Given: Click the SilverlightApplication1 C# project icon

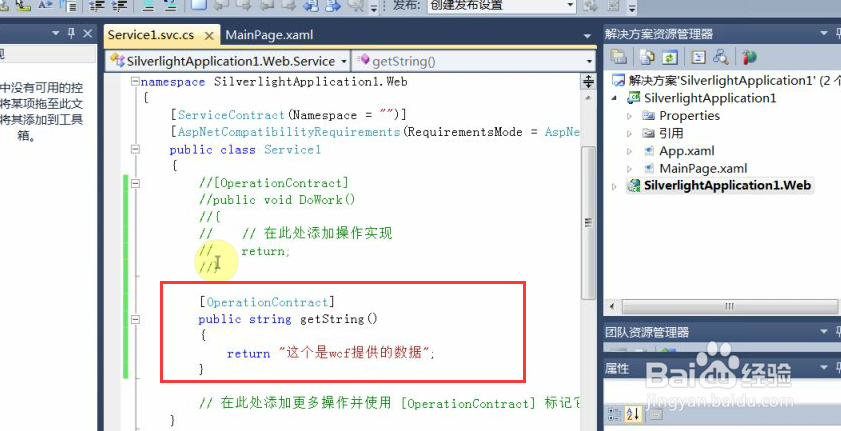Looking at the screenshot, I should click(x=635, y=98).
